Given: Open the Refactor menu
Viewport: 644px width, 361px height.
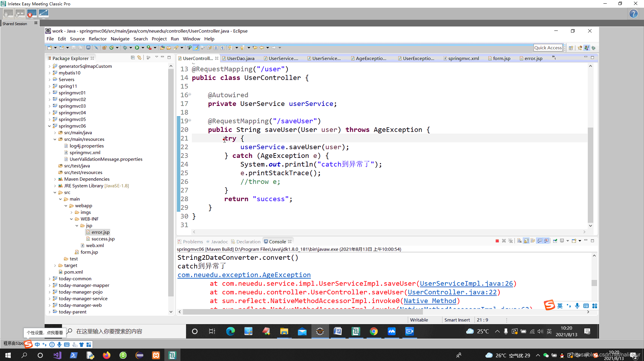Looking at the screenshot, I should (x=98, y=39).
